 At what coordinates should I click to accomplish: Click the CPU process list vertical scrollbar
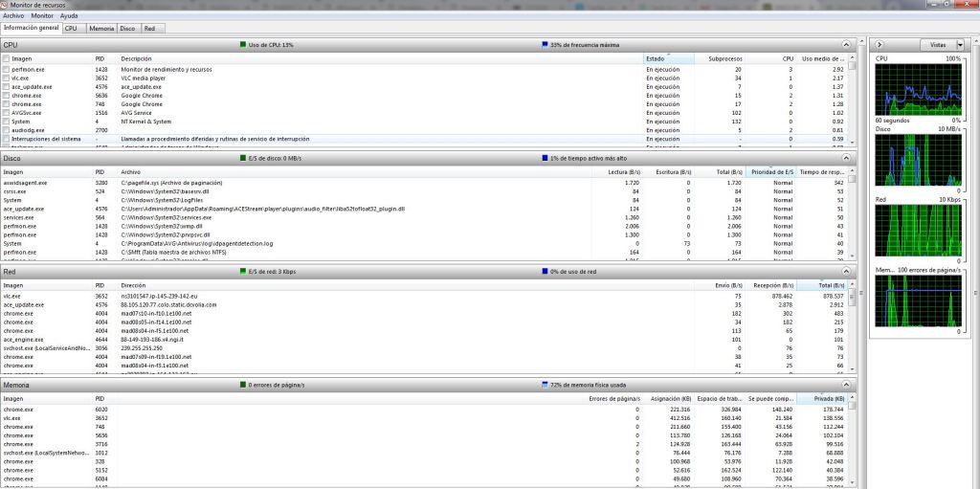pyautogui.click(x=851, y=100)
